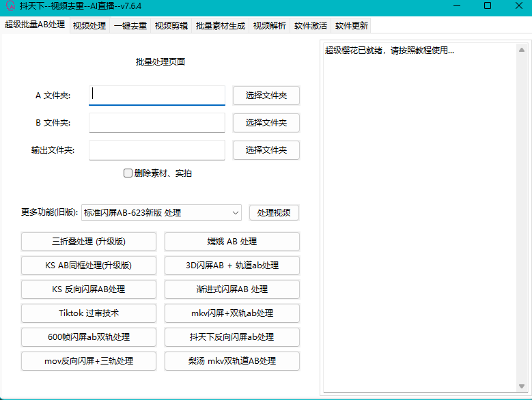Open the 一键去重 tab
This screenshot has height=400, width=532.
tap(130, 26)
